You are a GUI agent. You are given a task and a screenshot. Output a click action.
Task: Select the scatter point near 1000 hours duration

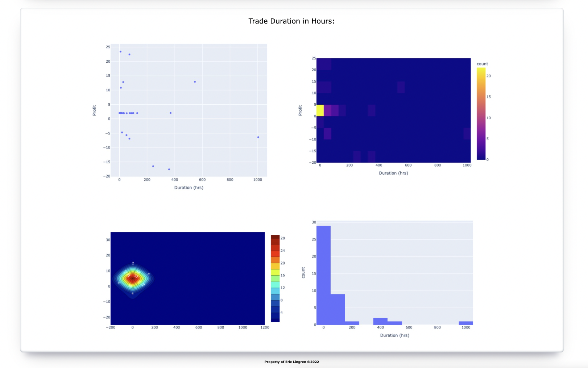(x=258, y=137)
